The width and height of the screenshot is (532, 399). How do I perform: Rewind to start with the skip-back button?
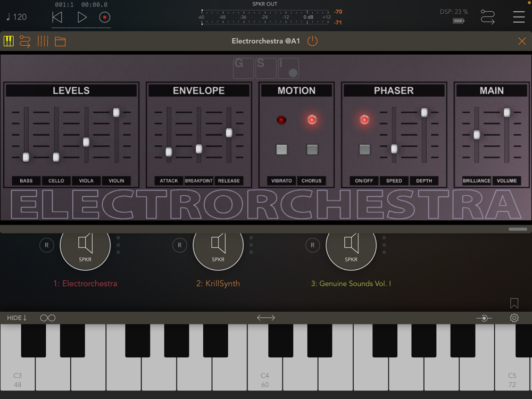tap(57, 18)
